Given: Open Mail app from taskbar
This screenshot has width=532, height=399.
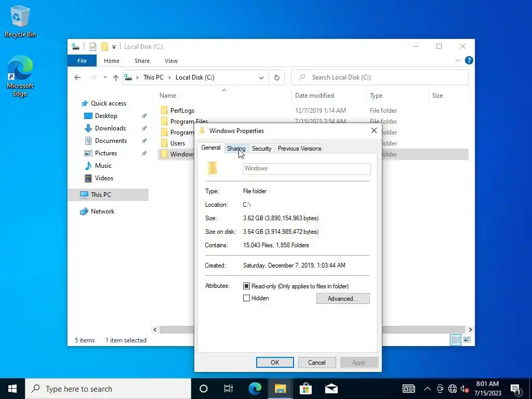Looking at the screenshot, I should click(x=331, y=389).
